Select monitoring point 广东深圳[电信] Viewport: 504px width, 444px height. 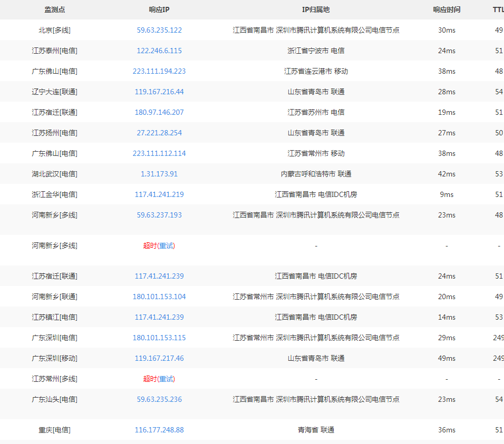coord(55,338)
